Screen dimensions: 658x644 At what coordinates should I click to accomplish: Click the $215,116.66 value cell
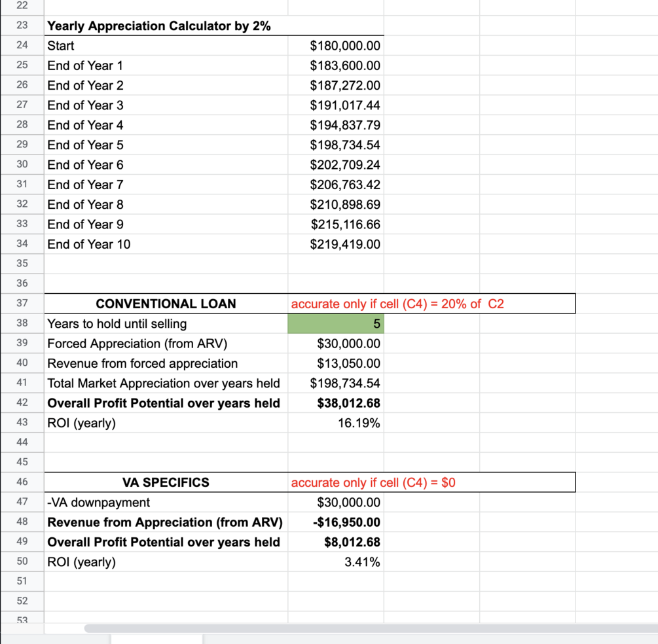tap(336, 224)
